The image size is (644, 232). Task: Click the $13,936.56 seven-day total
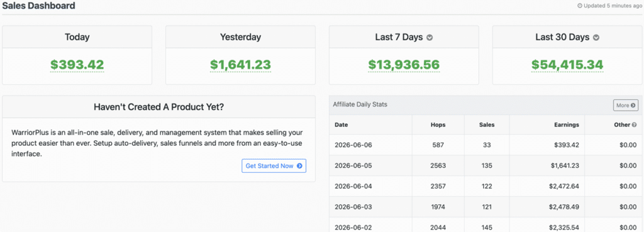pyautogui.click(x=404, y=65)
